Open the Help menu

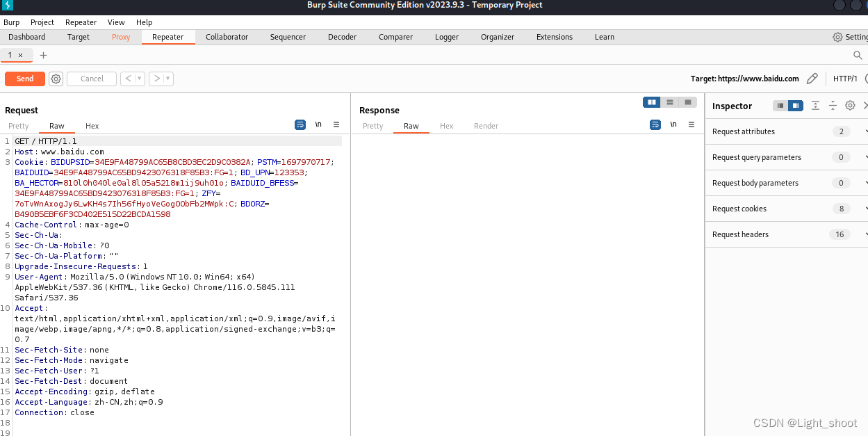click(144, 22)
